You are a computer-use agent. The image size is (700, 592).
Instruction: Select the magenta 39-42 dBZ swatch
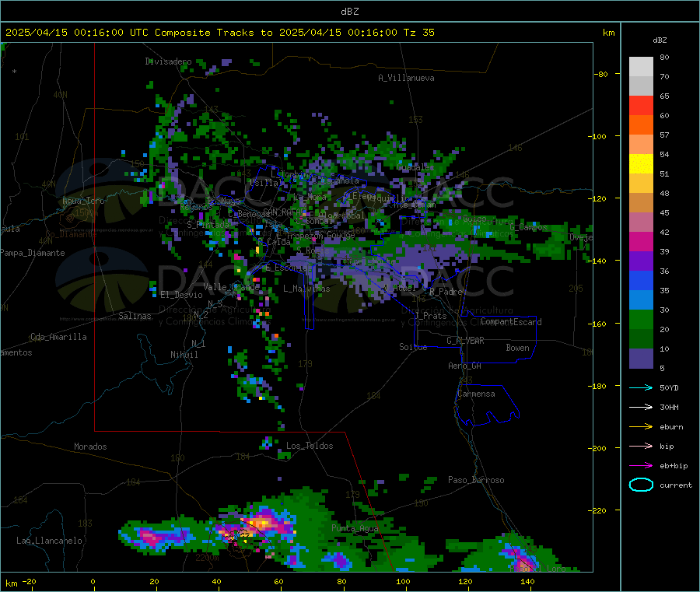click(641, 242)
